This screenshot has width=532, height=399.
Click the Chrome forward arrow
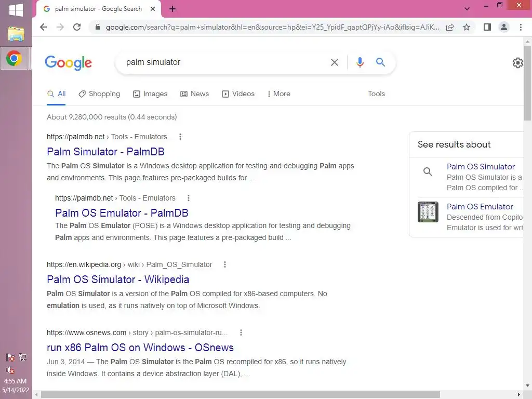(x=60, y=27)
